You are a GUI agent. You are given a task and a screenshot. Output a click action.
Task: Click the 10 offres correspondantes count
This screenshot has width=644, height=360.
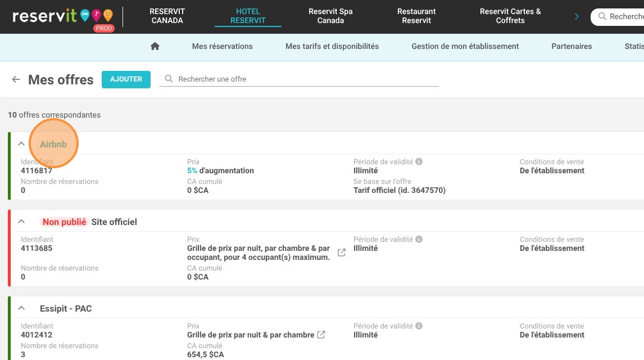[x=54, y=115]
